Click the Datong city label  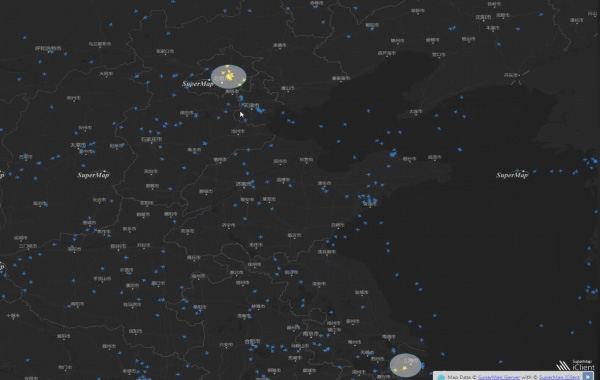[x=106, y=74]
